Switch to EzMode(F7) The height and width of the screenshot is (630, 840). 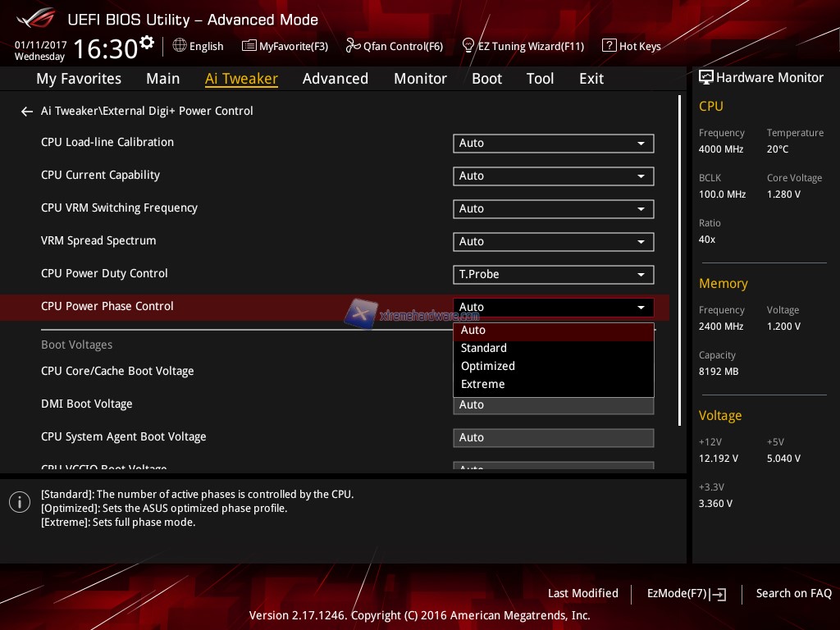coord(686,593)
